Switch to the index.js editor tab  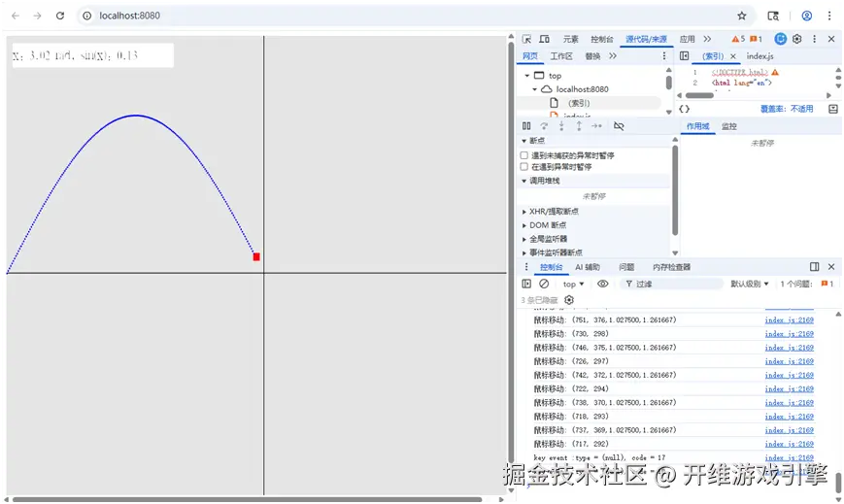click(760, 56)
